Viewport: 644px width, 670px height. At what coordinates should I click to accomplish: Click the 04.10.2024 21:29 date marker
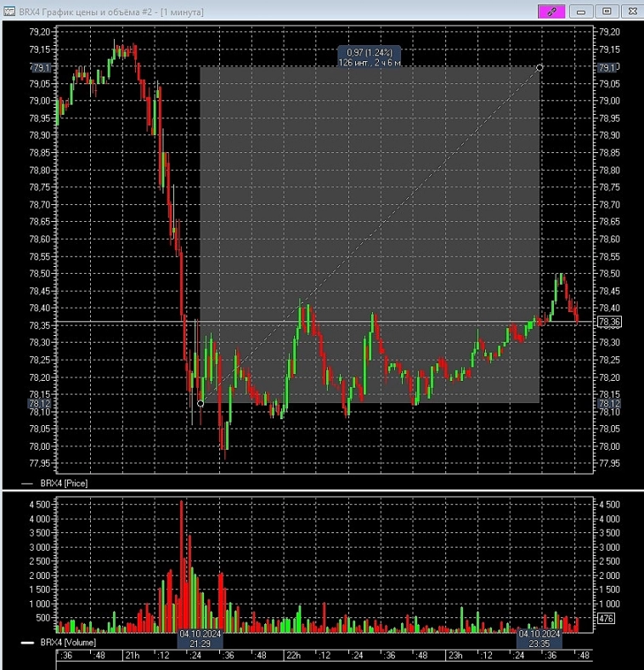(x=200, y=639)
